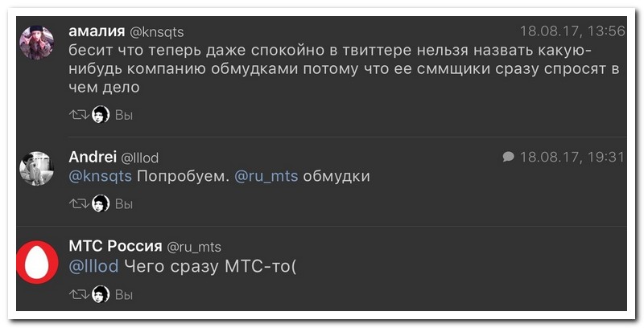Click the retweet icon under МТС Россия's reply
Image resolution: width=644 pixels, height=328 pixels.
coord(79,295)
